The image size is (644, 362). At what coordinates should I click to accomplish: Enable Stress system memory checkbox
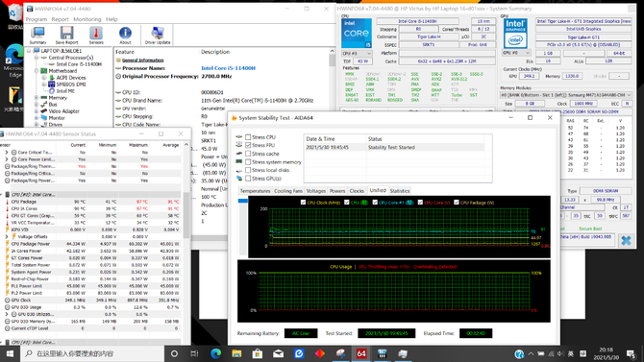pyautogui.click(x=248, y=162)
